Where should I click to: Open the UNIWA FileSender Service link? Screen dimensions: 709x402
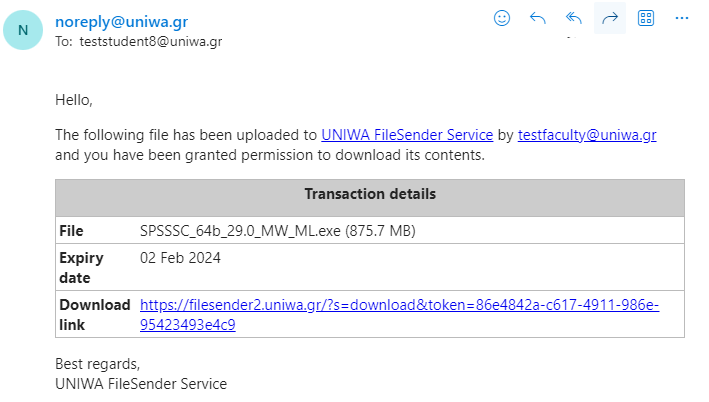pyautogui.click(x=407, y=135)
